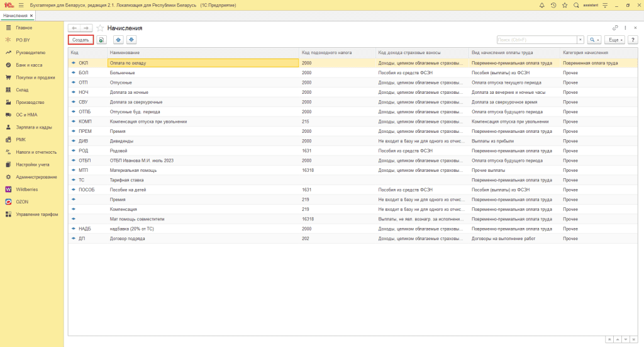The image size is (644, 347).
Task: Open the history icon in the title bar
Action: coord(553,5)
